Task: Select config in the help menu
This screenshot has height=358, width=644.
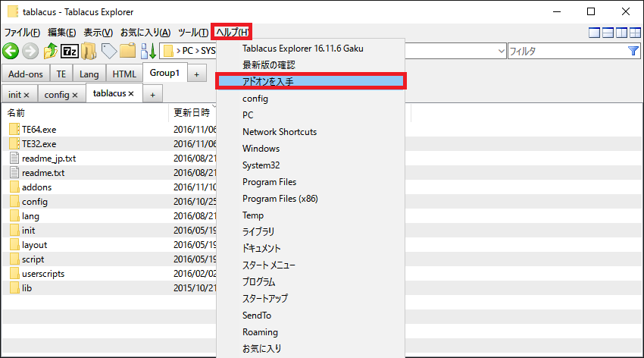Action: click(311, 99)
